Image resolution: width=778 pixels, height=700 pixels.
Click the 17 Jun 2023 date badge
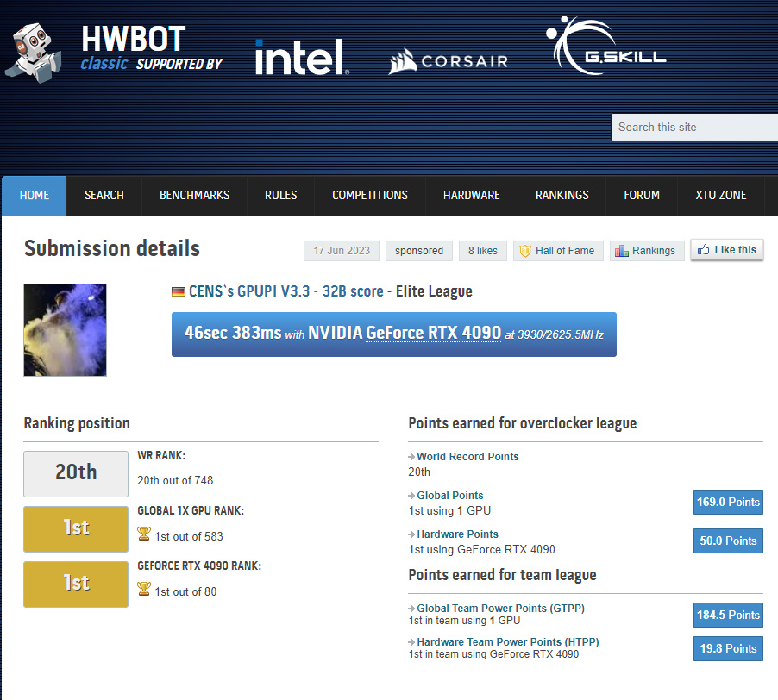[342, 251]
